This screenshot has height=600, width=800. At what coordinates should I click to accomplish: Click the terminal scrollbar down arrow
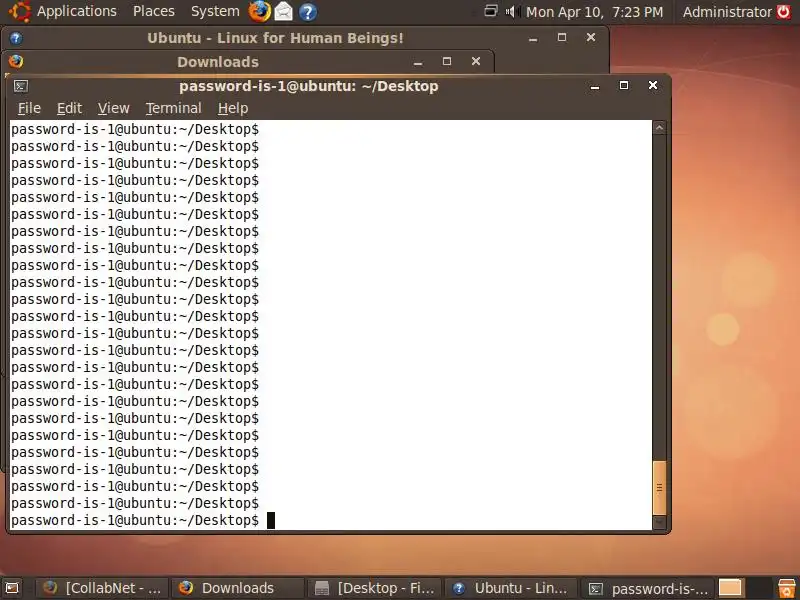coord(659,522)
